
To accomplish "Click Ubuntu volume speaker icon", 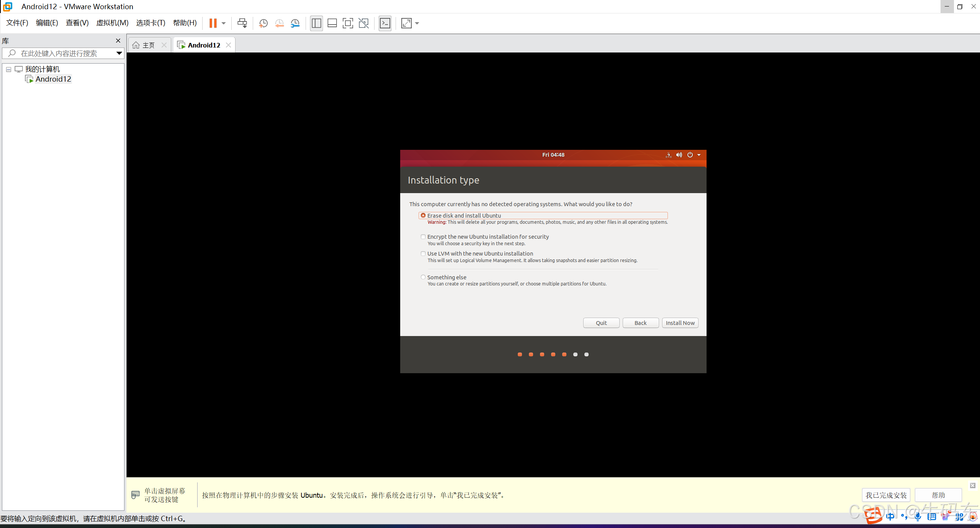I will (x=679, y=155).
